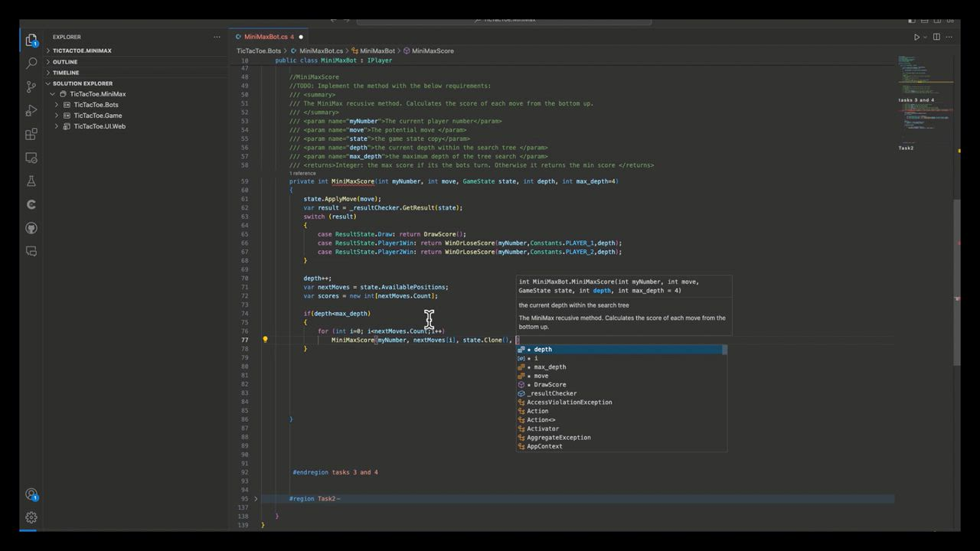Run the current file with play button

click(x=916, y=37)
